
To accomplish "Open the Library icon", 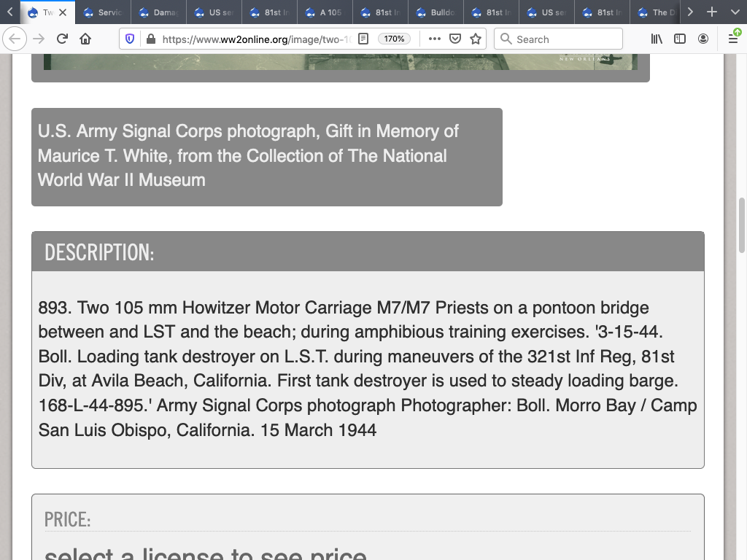I will [x=657, y=39].
